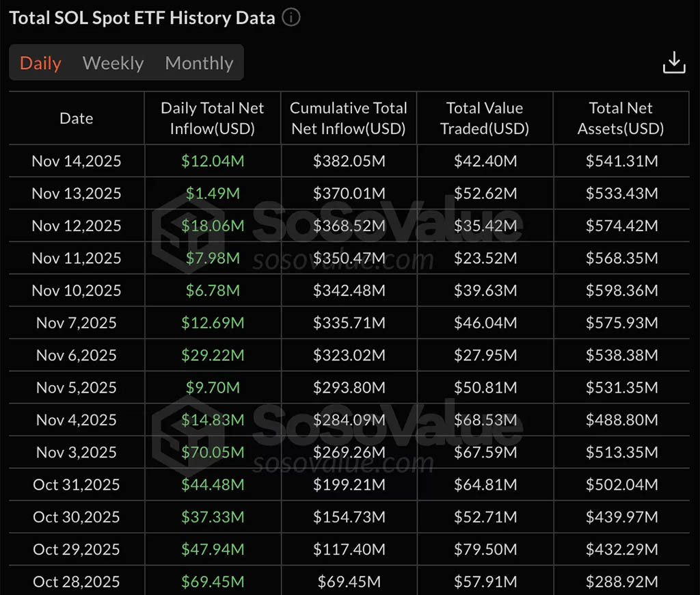700x595 pixels.
Task: Select the Daily tab
Action: coord(40,63)
